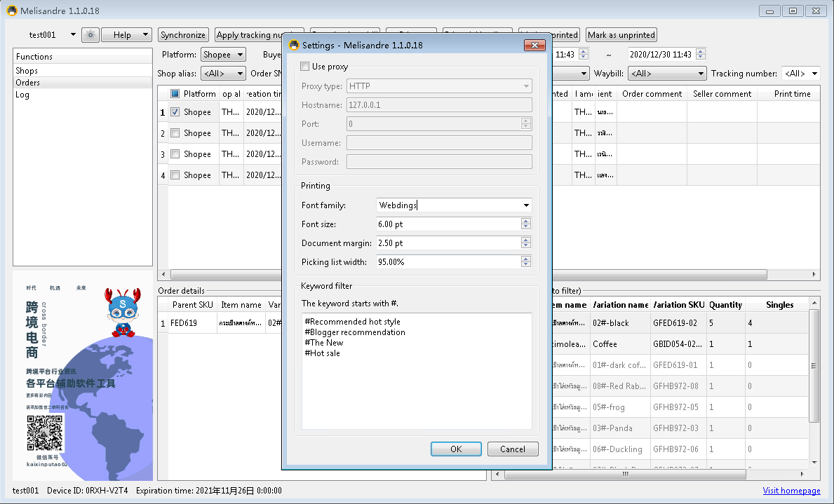Open the Help dropdown button

pos(126,35)
